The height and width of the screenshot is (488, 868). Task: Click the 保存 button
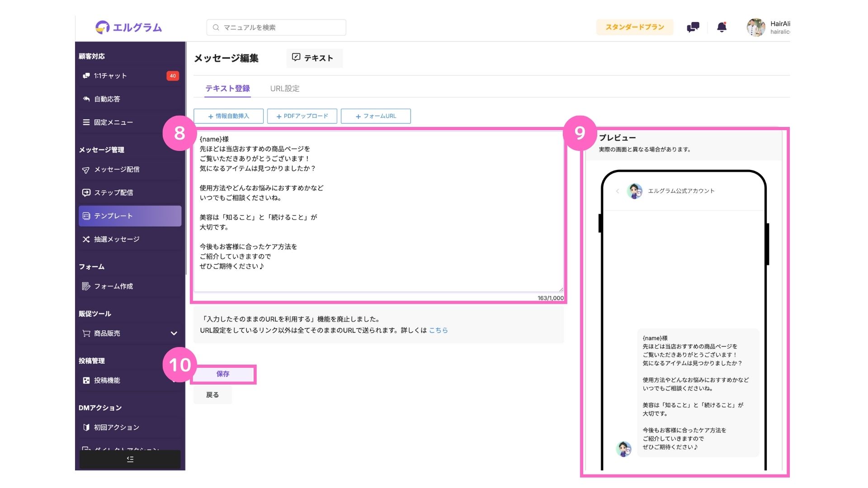223,374
